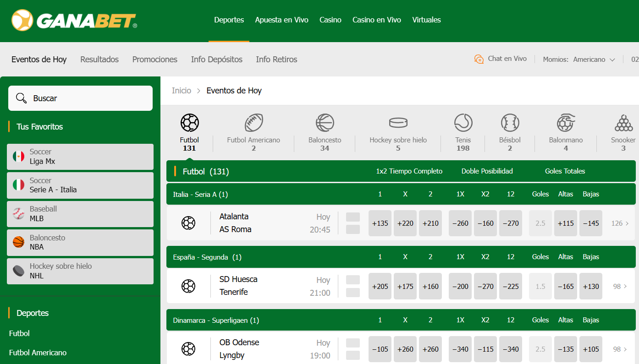Click the Goles Totales column heading

coord(565,171)
